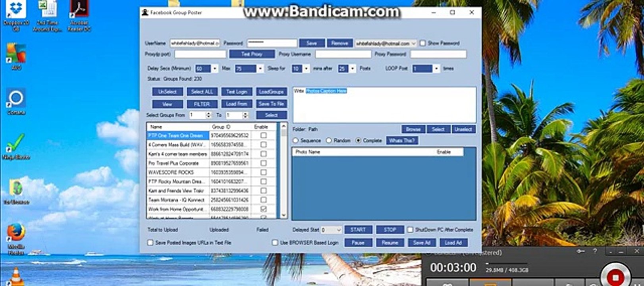Click the Test Proxy button
This screenshot has width=644, height=286.
(252, 54)
